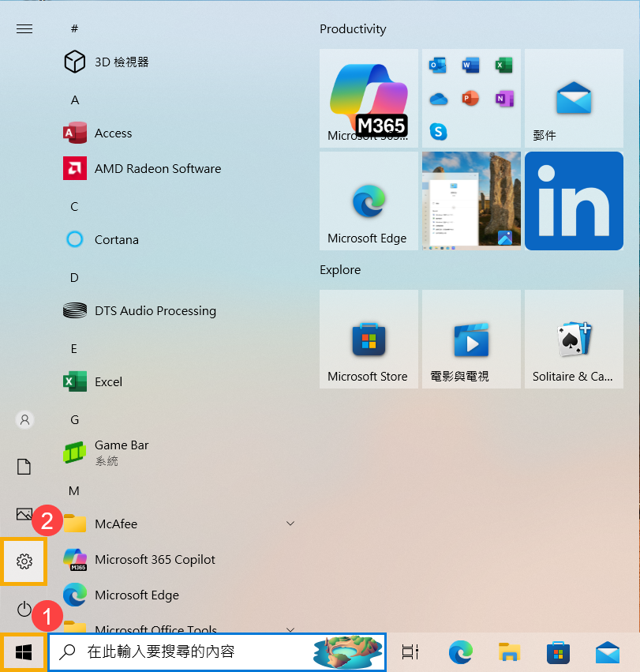Expand the Start menu hamburger button
Image resolution: width=640 pixels, height=672 pixels.
(x=24, y=28)
